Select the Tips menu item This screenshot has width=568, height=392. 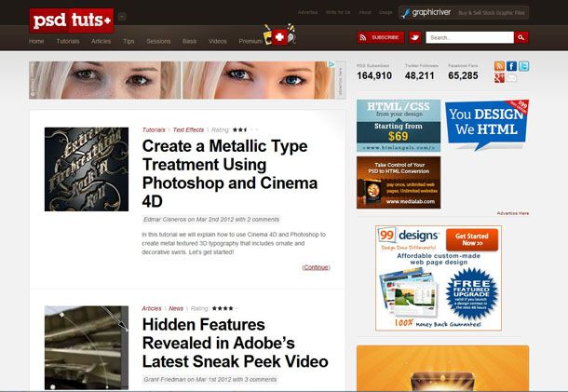pos(128,41)
